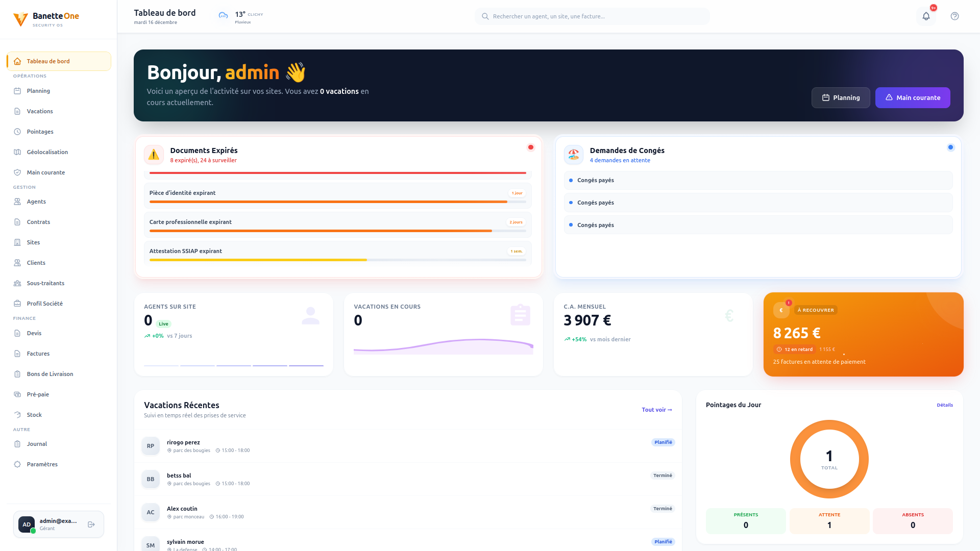Select Sous-traitants from the sidebar
This screenshot has width=980, height=551.
(x=45, y=283)
